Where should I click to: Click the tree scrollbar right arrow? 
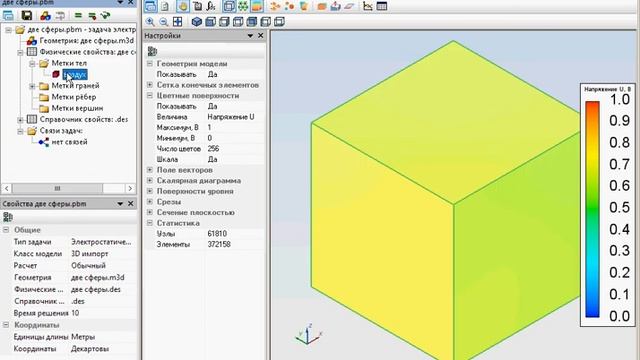pos(130,188)
